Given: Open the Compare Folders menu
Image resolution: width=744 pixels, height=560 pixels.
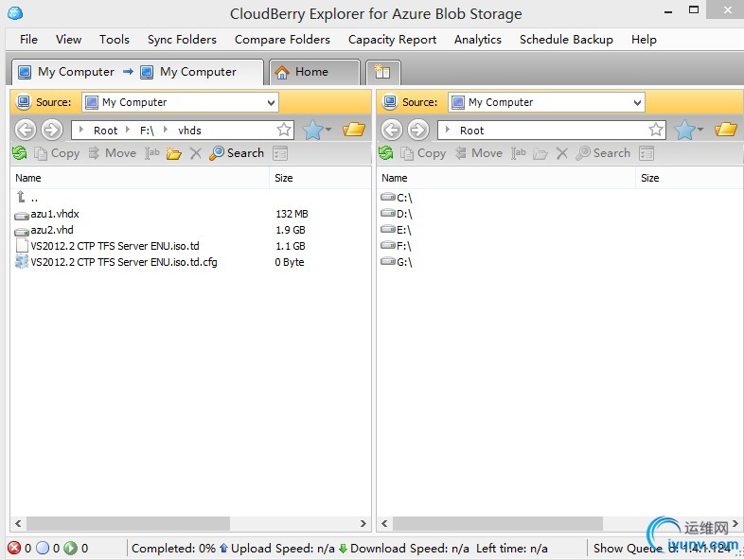Looking at the screenshot, I should [282, 40].
